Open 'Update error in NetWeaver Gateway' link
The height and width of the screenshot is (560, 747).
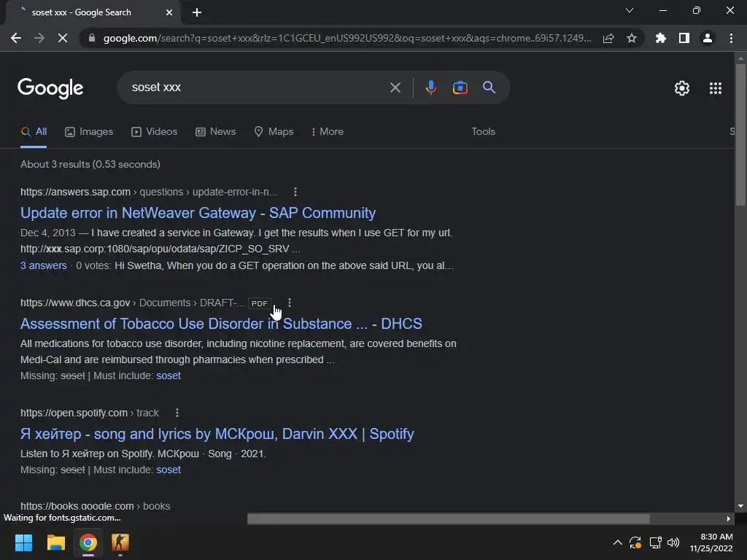tap(198, 213)
